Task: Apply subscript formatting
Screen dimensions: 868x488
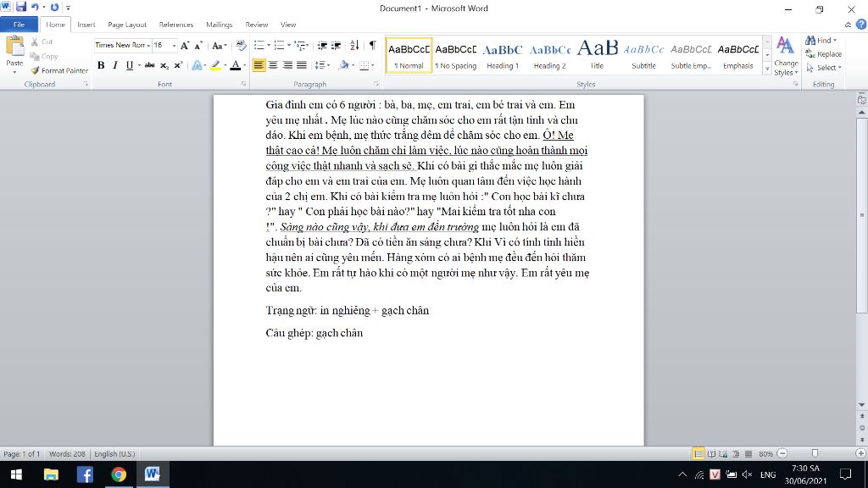Action: click(164, 65)
